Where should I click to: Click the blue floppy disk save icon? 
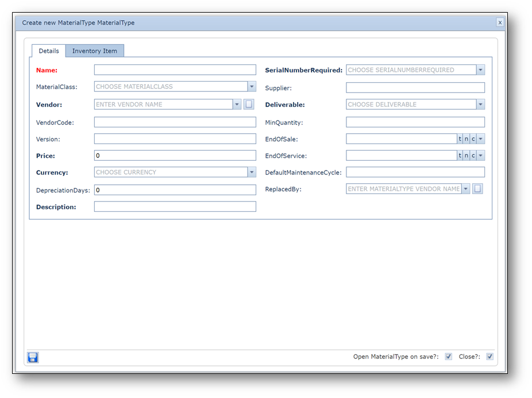click(x=33, y=357)
